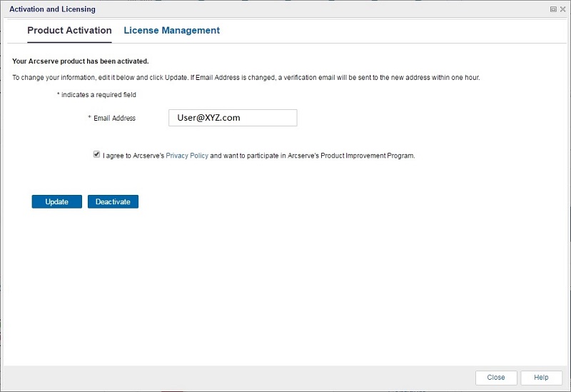Click the 'To change your information' instruction line
Image resolution: width=571 pixels, height=392 pixels.
coord(246,78)
